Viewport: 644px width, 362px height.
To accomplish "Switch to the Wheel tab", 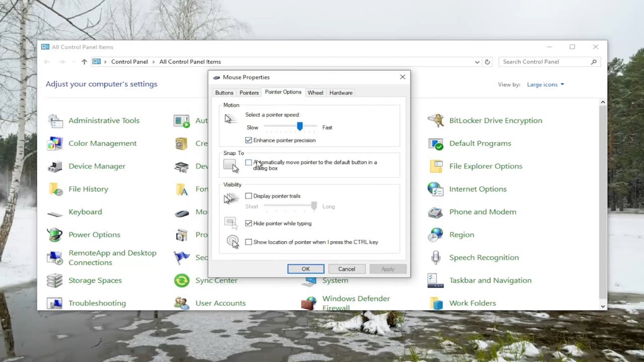I will coord(315,93).
